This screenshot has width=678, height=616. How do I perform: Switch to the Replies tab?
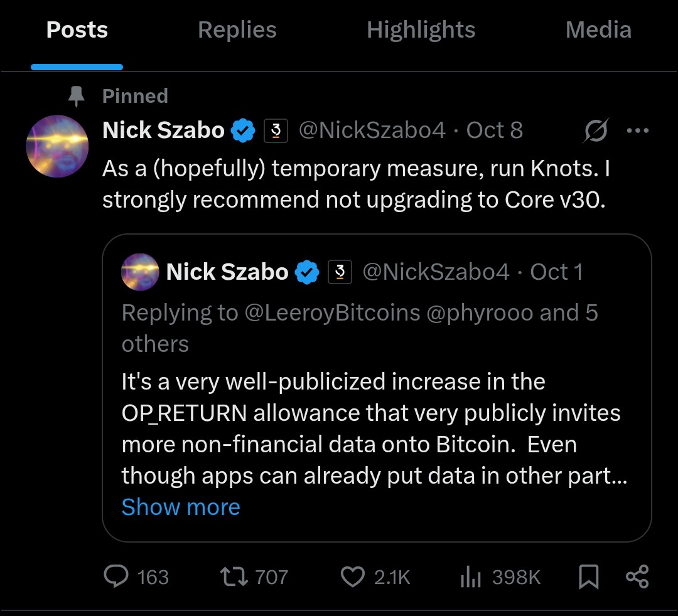point(237,30)
